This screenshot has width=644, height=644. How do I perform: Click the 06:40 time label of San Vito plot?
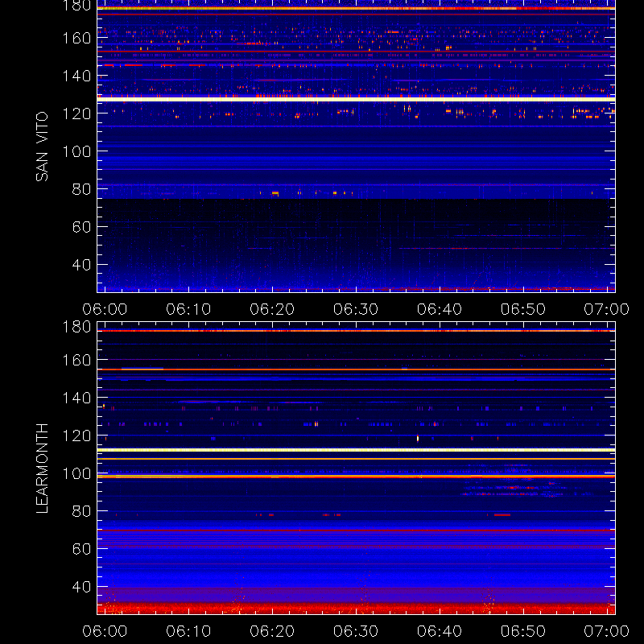coord(440,309)
